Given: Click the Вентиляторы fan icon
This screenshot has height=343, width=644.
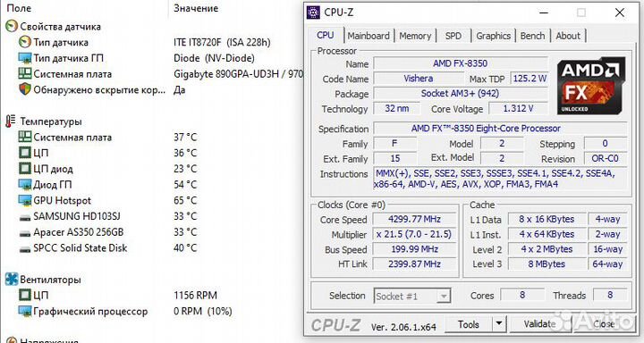Looking at the screenshot, I should click(x=12, y=280).
